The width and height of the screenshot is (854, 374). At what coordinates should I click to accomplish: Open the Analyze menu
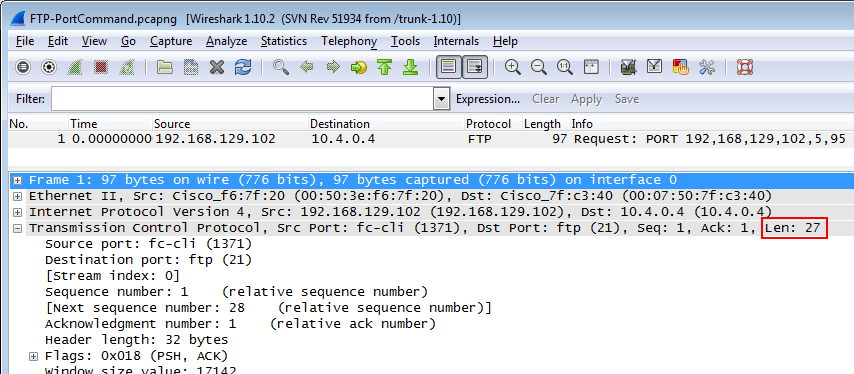[x=227, y=41]
